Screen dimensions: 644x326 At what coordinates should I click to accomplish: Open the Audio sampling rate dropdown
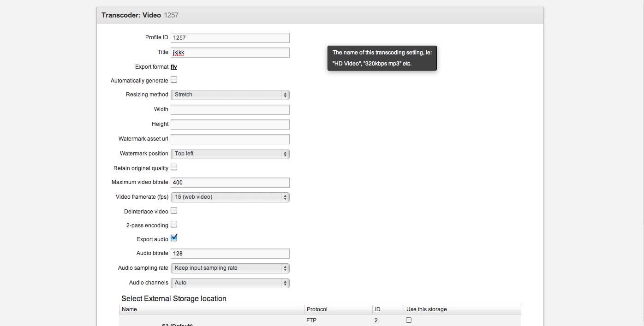(230, 268)
